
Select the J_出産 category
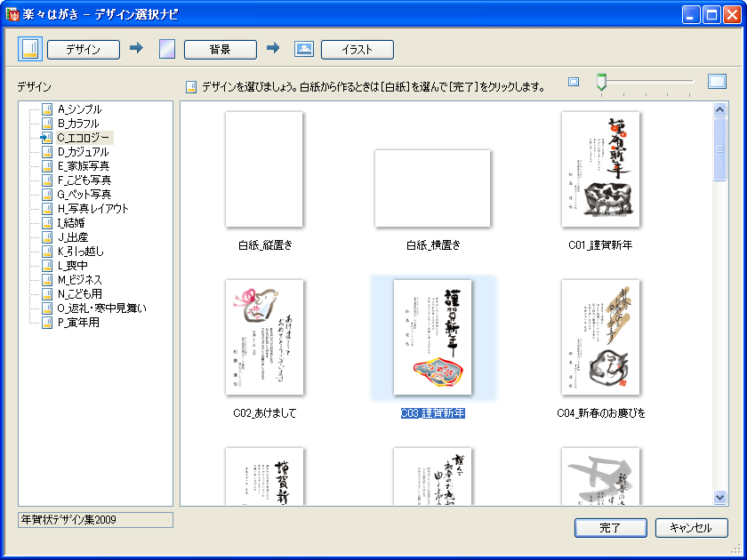pyautogui.click(x=72, y=237)
